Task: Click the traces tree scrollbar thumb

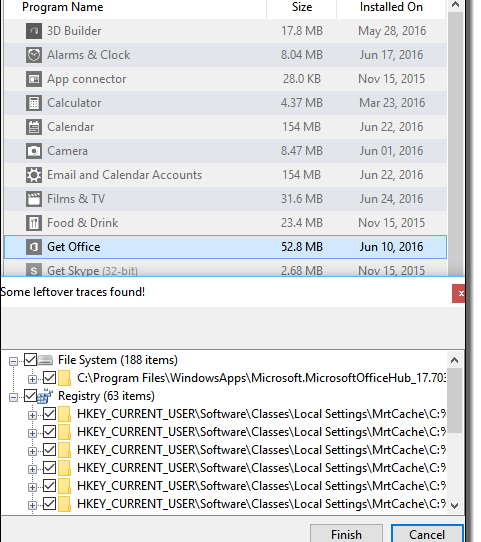Action: 455,400
